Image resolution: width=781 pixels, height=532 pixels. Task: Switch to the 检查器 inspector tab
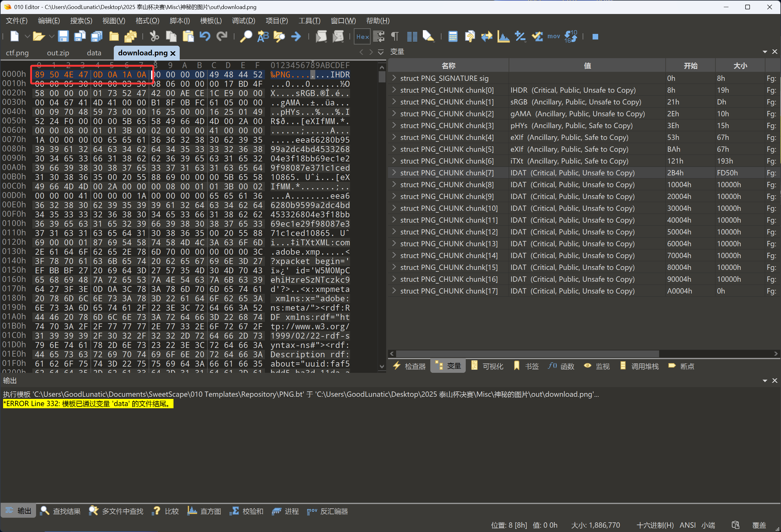pos(409,366)
